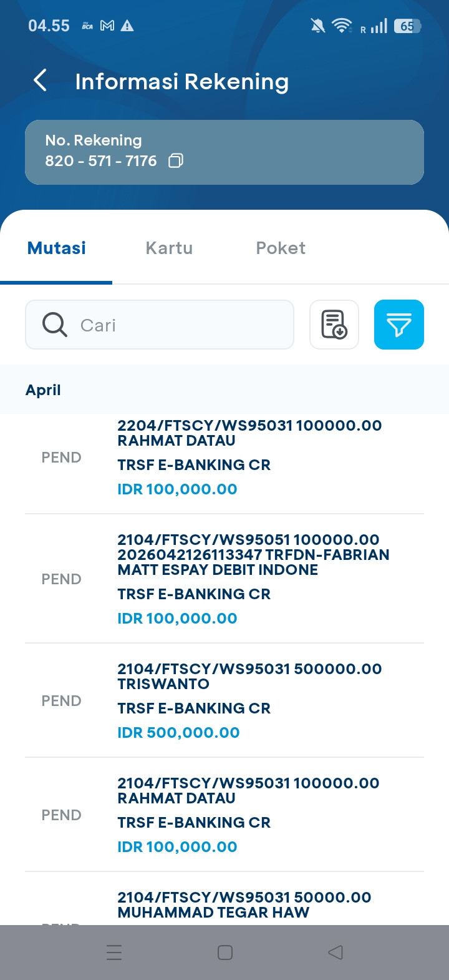Image resolution: width=449 pixels, height=980 pixels.
Task: Tap the search magnifier icon
Action: (55, 325)
